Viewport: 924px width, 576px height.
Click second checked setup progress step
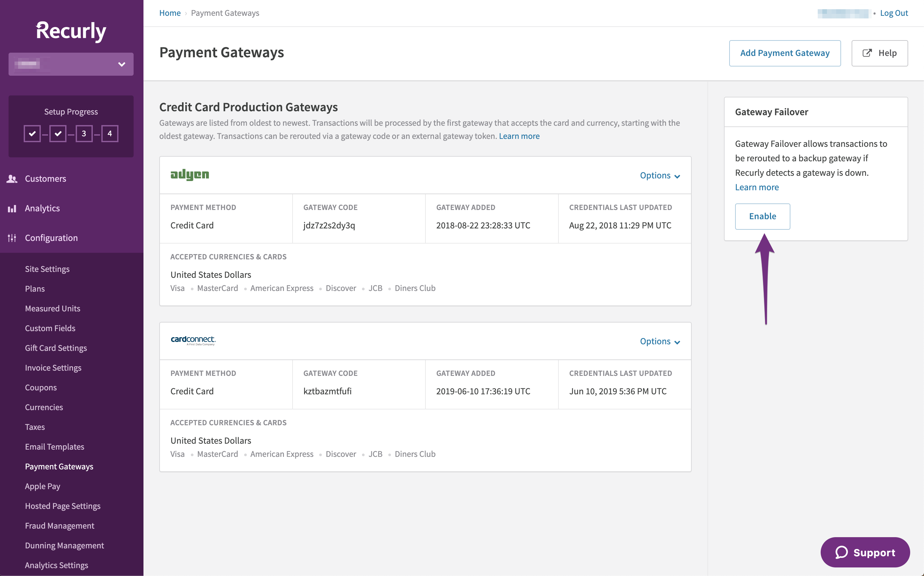point(58,134)
